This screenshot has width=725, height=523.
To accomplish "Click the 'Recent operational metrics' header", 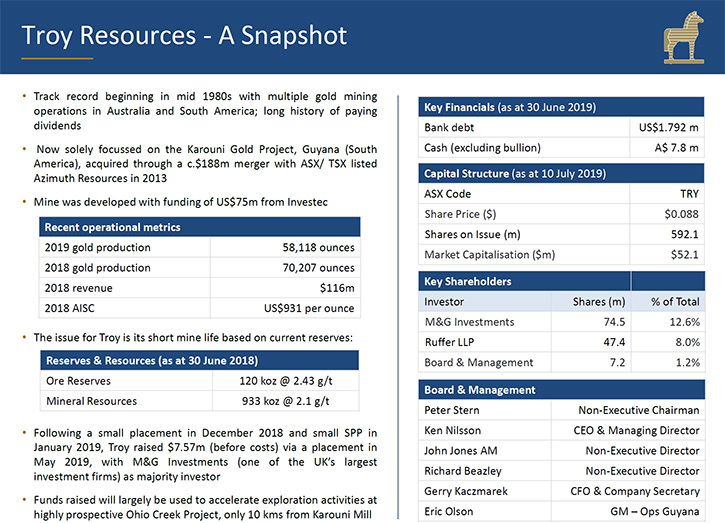I will click(x=200, y=227).
